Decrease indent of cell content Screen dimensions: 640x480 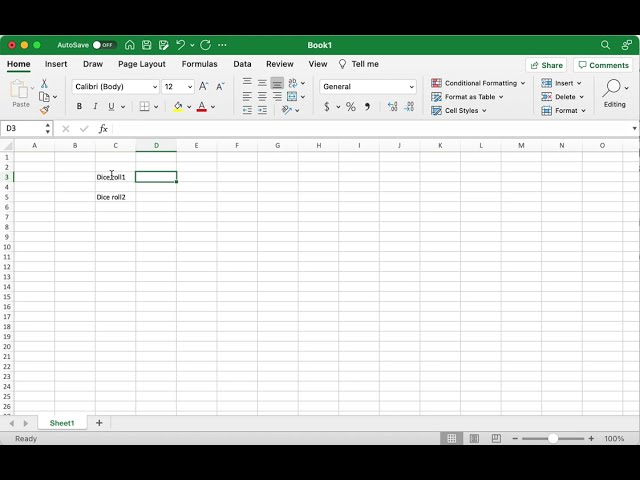click(247, 110)
